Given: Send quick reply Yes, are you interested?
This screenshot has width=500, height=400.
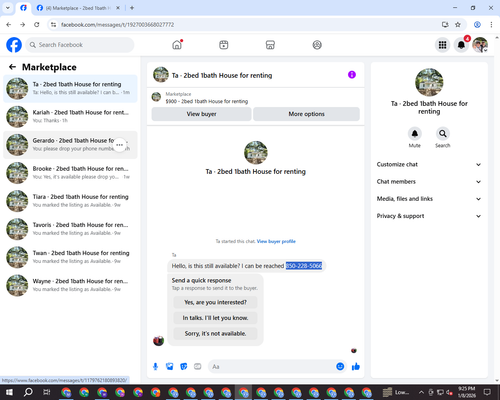Looking at the screenshot, I should [x=215, y=302].
